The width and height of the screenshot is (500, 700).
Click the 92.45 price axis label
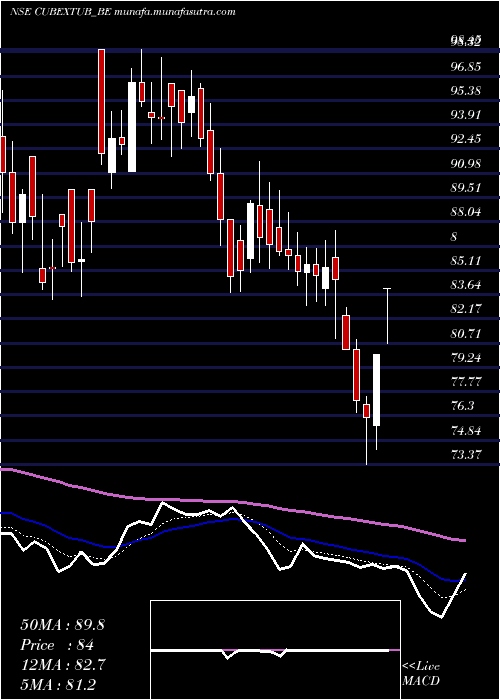click(x=466, y=139)
